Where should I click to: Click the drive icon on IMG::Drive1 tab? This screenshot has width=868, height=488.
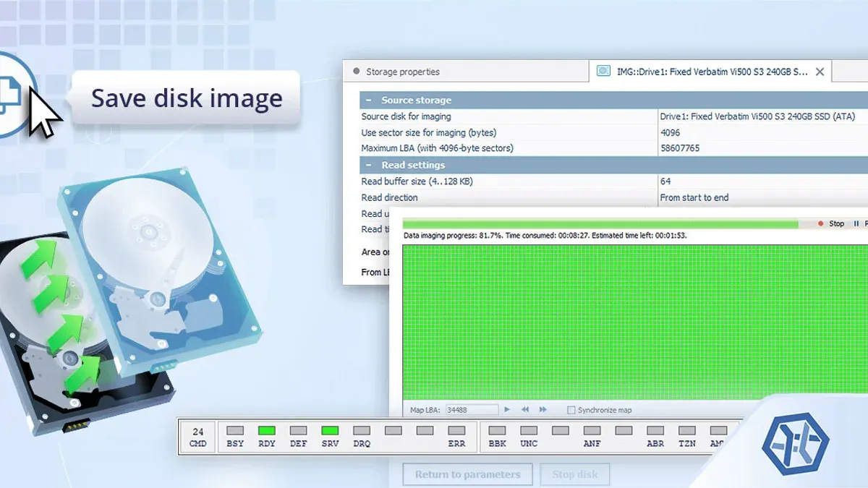pos(603,71)
